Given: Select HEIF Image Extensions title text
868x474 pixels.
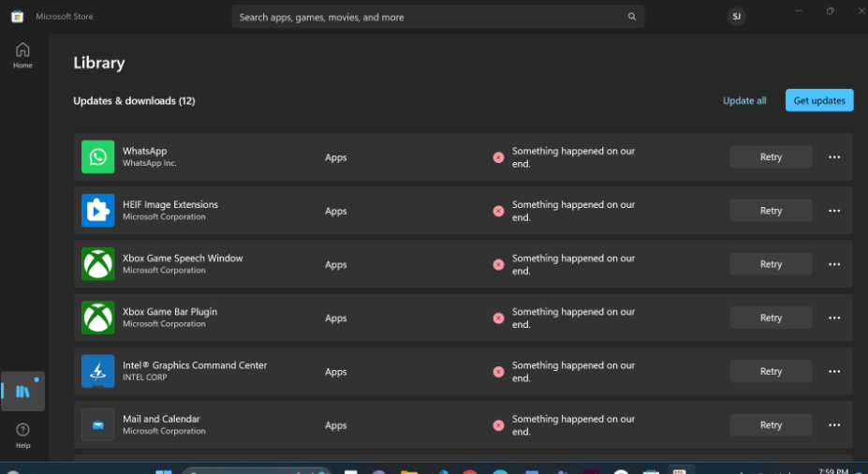Looking at the screenshot, I should click(170, 204).
